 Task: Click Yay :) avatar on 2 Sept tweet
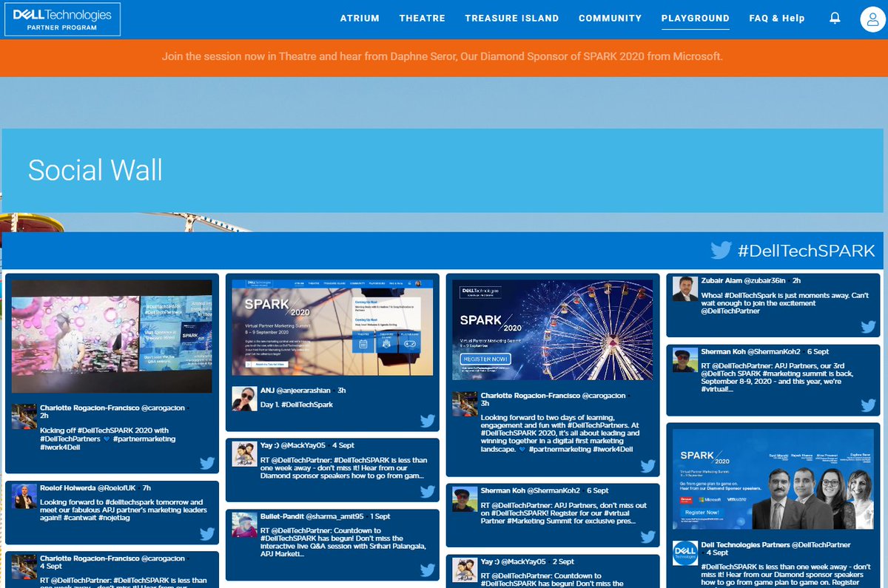pos(465,570)
